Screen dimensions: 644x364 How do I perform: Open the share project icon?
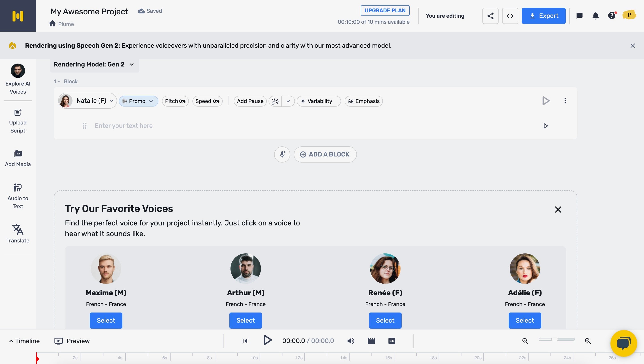coord(490,16)
